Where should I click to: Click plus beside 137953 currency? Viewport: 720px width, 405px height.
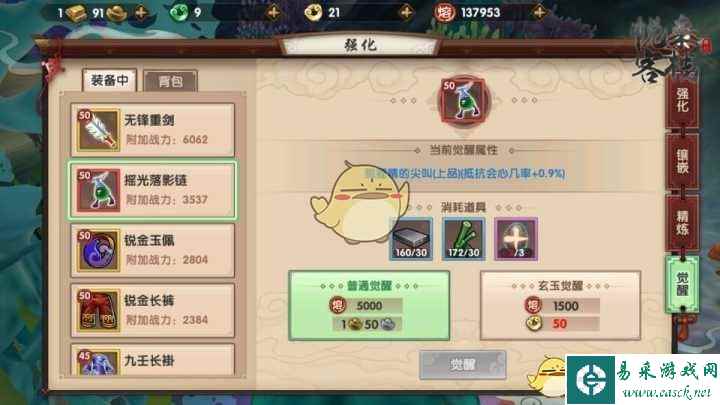point(540,12)
